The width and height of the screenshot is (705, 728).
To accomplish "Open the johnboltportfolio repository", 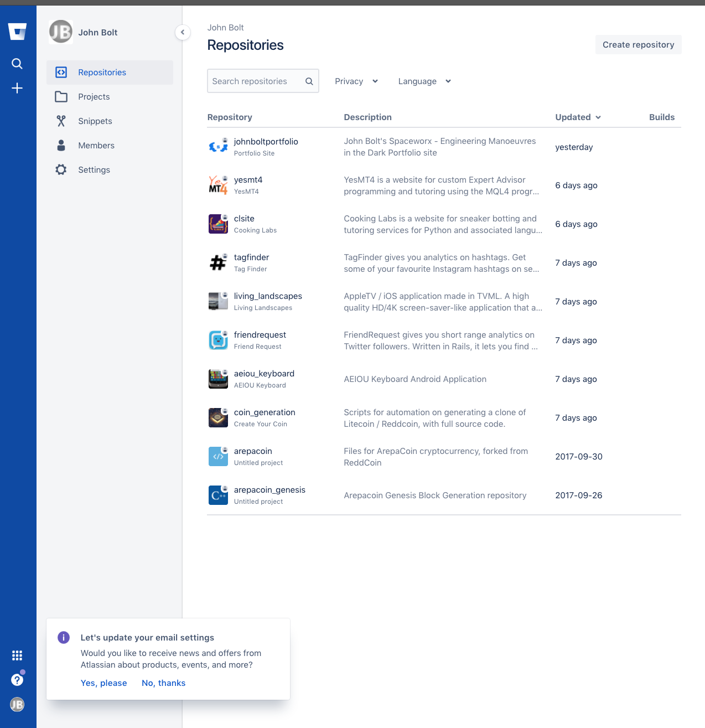I will coord(266,142).
